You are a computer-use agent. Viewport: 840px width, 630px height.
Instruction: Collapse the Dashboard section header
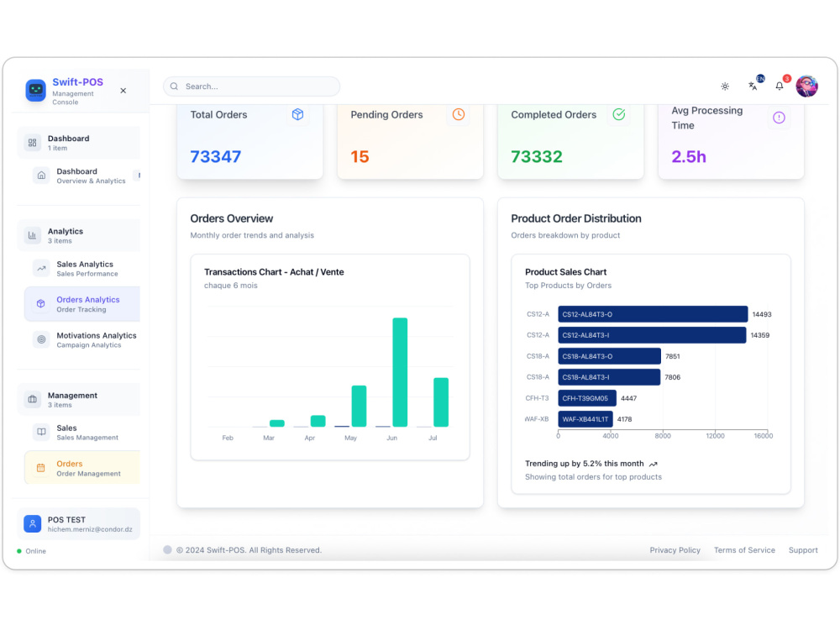tap(79, 143)
